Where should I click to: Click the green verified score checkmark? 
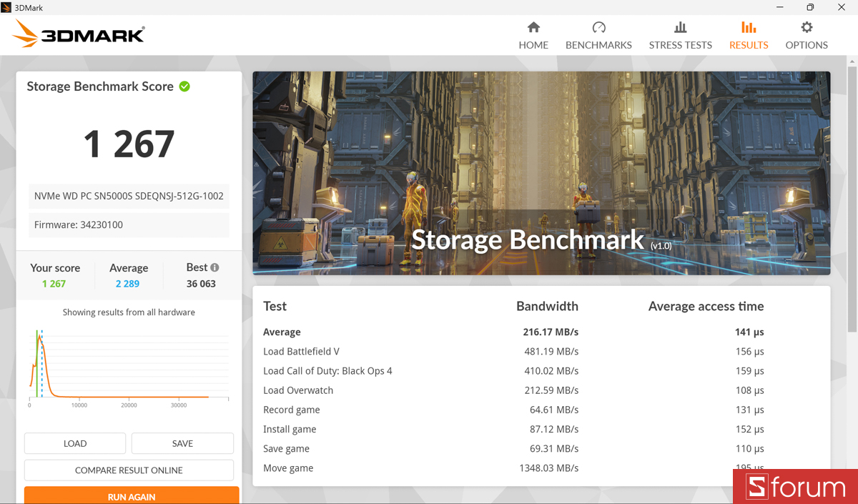tap(184, 86)
